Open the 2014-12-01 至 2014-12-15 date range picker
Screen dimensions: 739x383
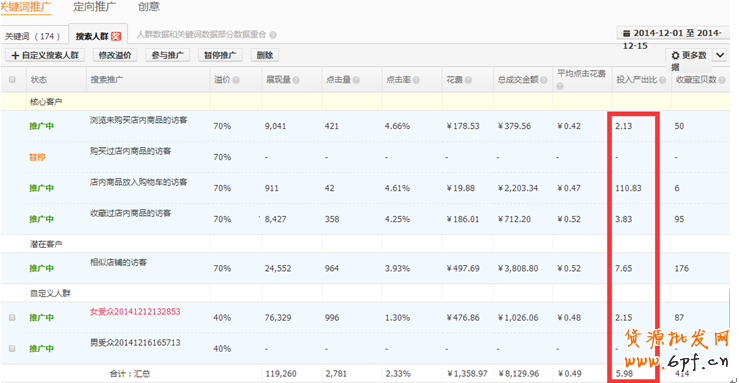point(673,33)
